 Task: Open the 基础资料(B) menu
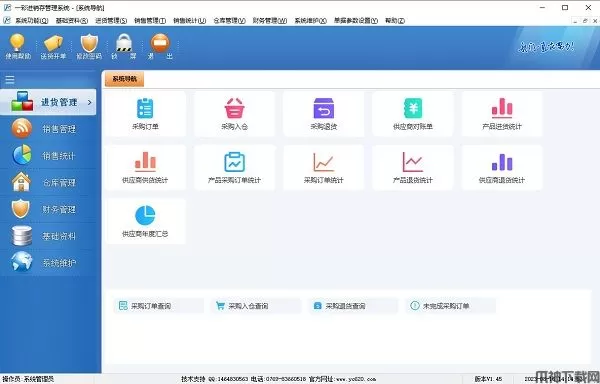tap(72, 21)
